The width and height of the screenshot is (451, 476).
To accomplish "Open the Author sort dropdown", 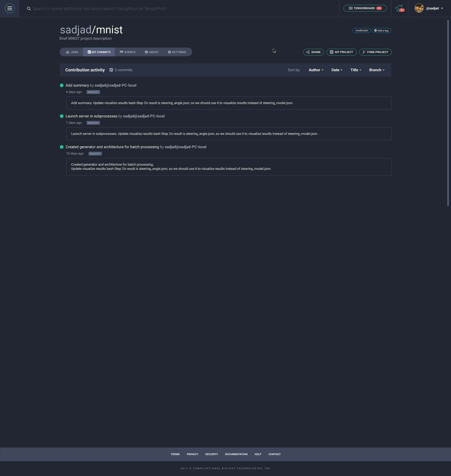I will click(316, 70).
